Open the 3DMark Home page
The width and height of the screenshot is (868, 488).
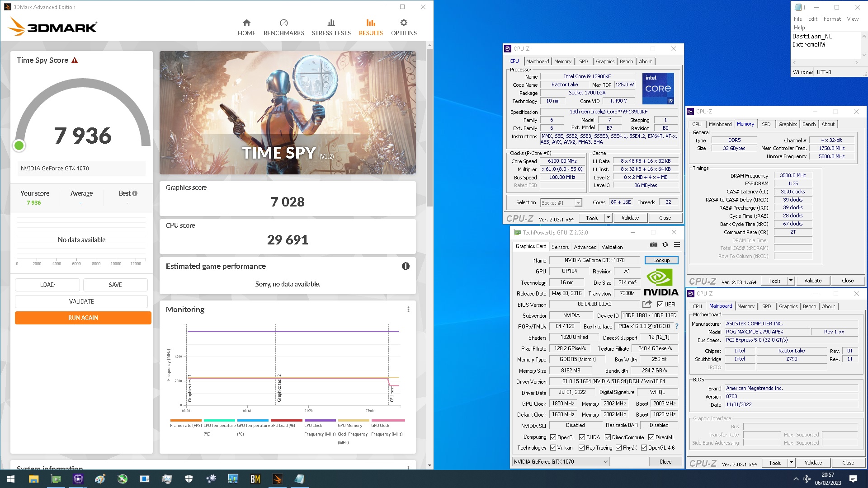[246, 28]
